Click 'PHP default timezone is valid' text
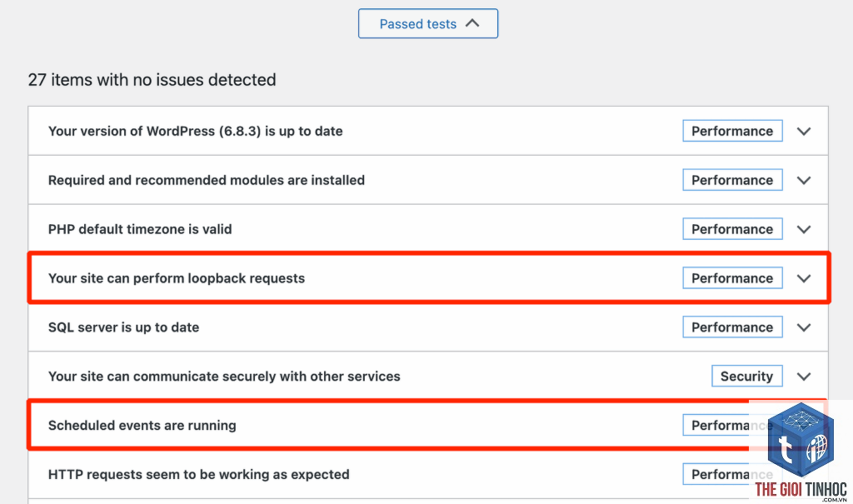 pos(140,229)
